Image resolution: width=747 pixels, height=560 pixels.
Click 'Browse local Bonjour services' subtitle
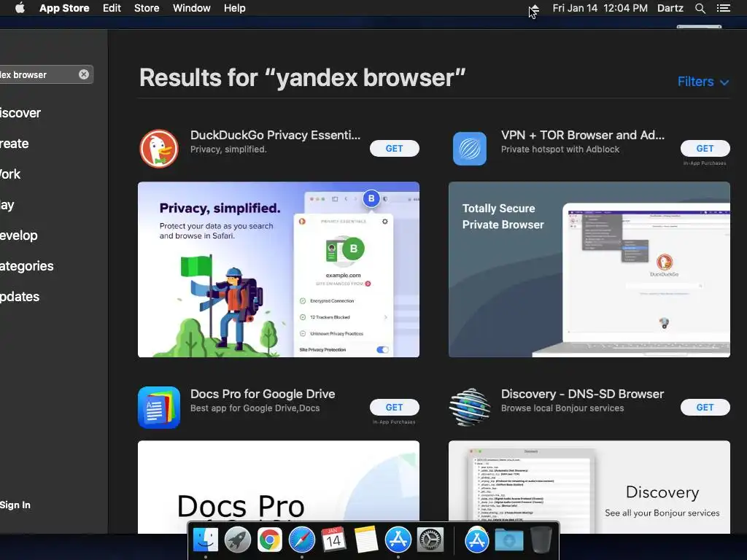point(562,408)
